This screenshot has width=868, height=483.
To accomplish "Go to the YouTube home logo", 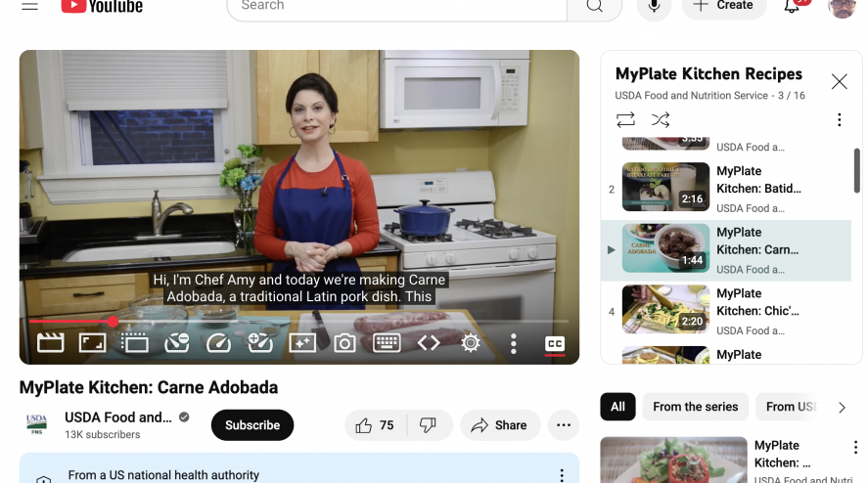I will [x=102, y=6].
